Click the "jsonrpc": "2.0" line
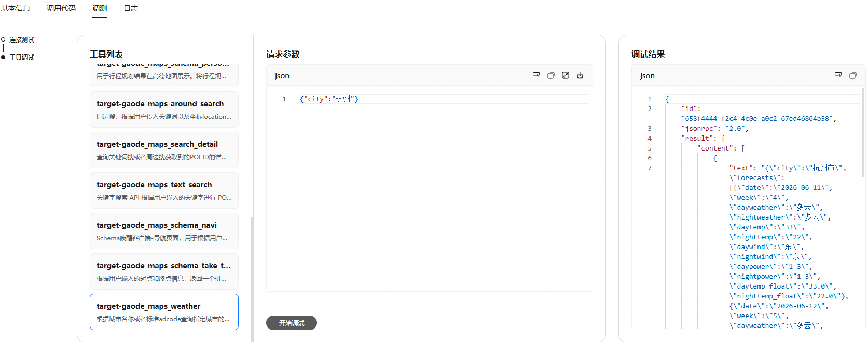Viewport: 868px width, 342px height. point(715,128)
